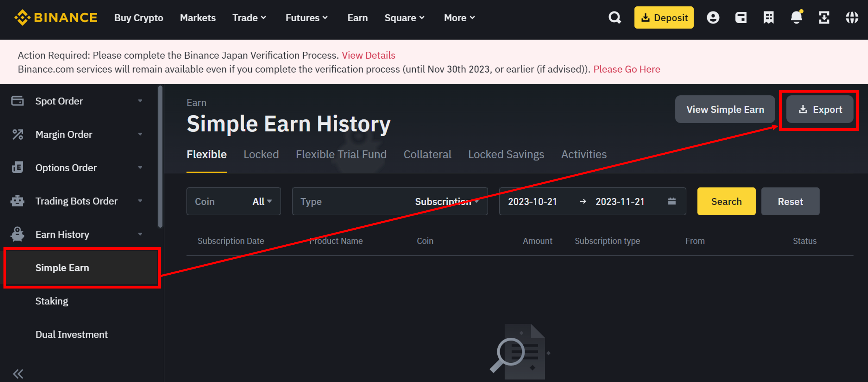
Task: Switch to Locked Savings tab
Action: click(506, 154)
